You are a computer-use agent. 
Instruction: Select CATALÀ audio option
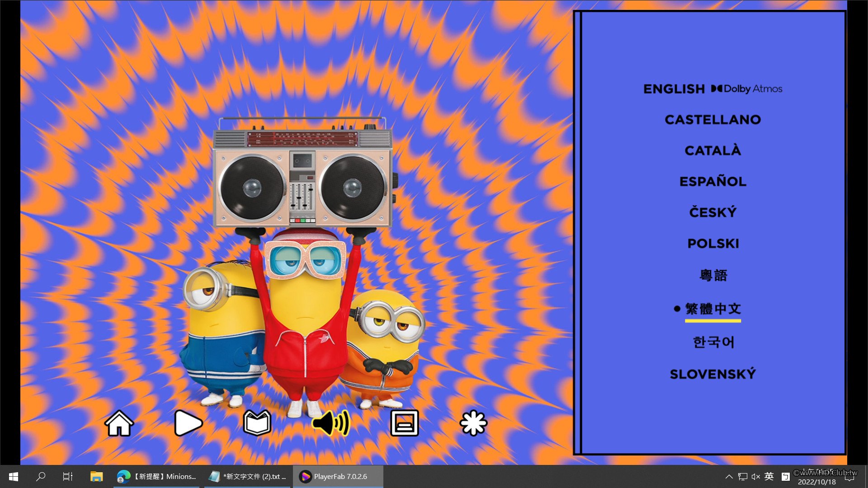[712, 150]
